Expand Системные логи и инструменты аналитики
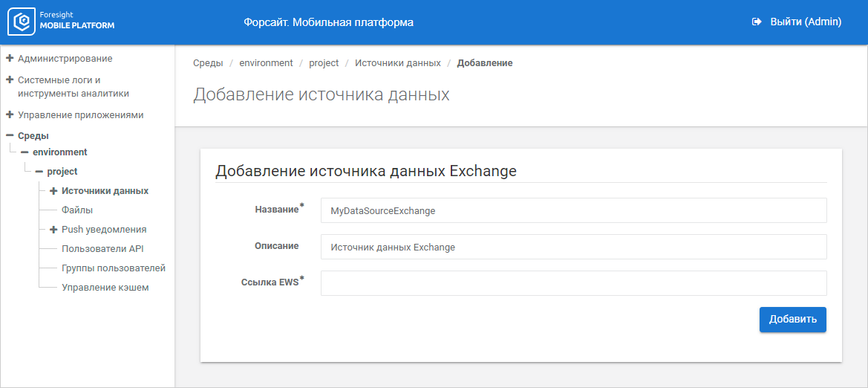 tap(10, 80)
